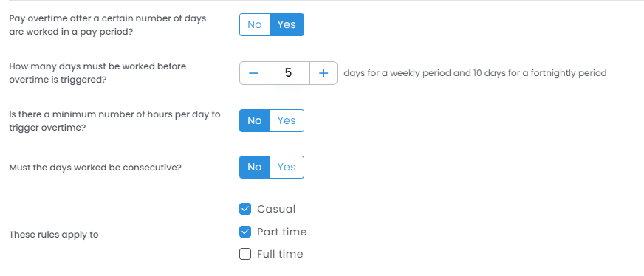Click the Part time label text
Screen dimensions: 644x276
[282, 232]
